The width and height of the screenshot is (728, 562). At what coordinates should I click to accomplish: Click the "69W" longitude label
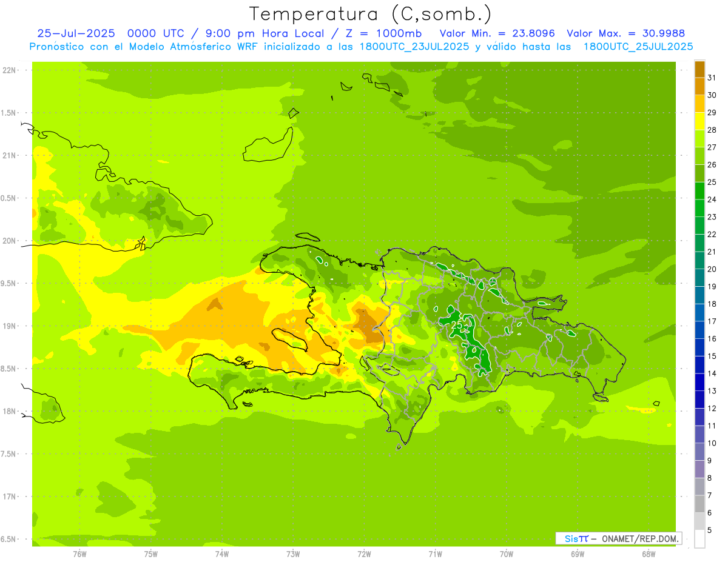tap(578, 554)
